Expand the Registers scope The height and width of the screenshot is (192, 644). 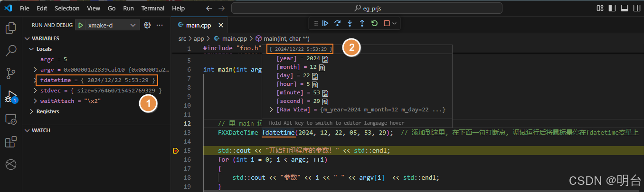(32, 111)
